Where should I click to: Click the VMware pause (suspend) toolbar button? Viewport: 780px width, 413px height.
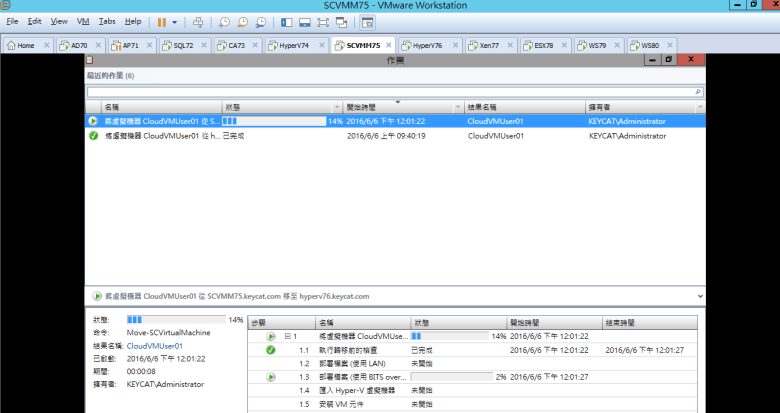162,21
